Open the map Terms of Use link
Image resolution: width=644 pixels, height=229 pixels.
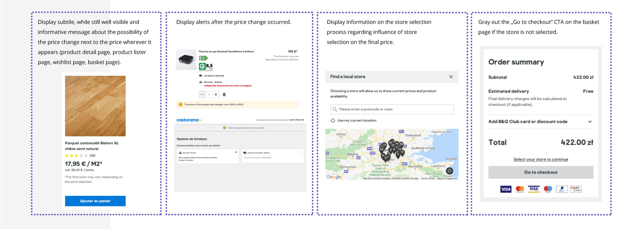(428, 178)
